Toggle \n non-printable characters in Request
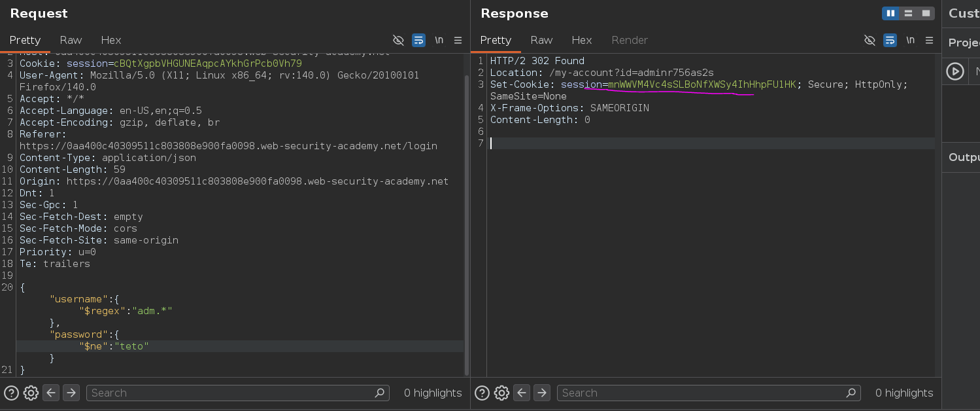The image size is (980, 411). tap(439, 40)
